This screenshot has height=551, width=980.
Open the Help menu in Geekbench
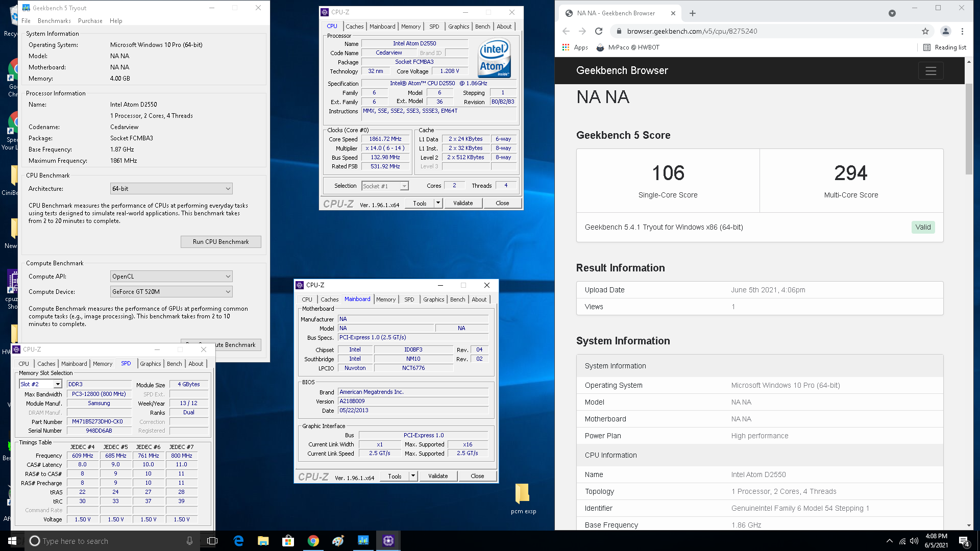(116, 21)
